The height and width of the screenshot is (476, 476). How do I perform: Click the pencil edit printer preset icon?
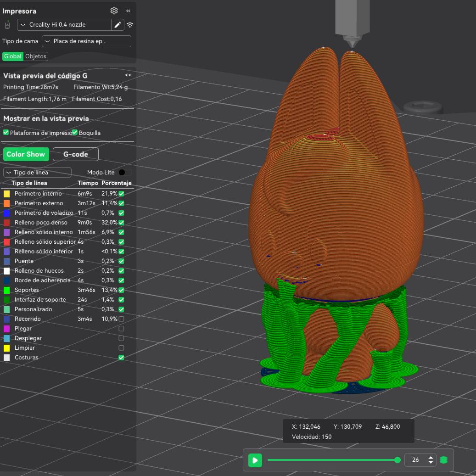coord(118,25)
